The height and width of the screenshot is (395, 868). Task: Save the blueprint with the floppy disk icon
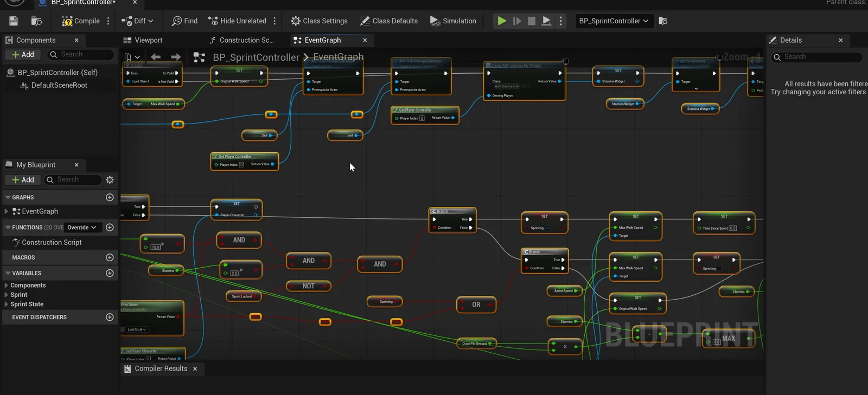(x=14, y=21)
